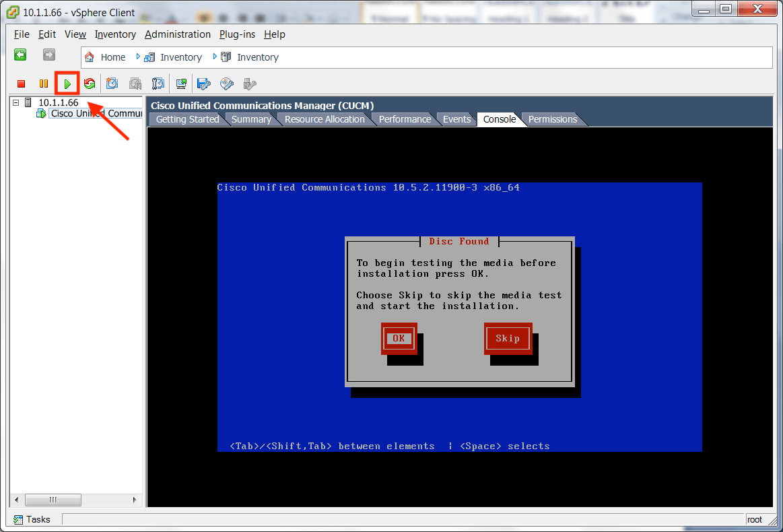Click the CD/DVD device connection icon
783x532 pixels.
tap(227, 84)
